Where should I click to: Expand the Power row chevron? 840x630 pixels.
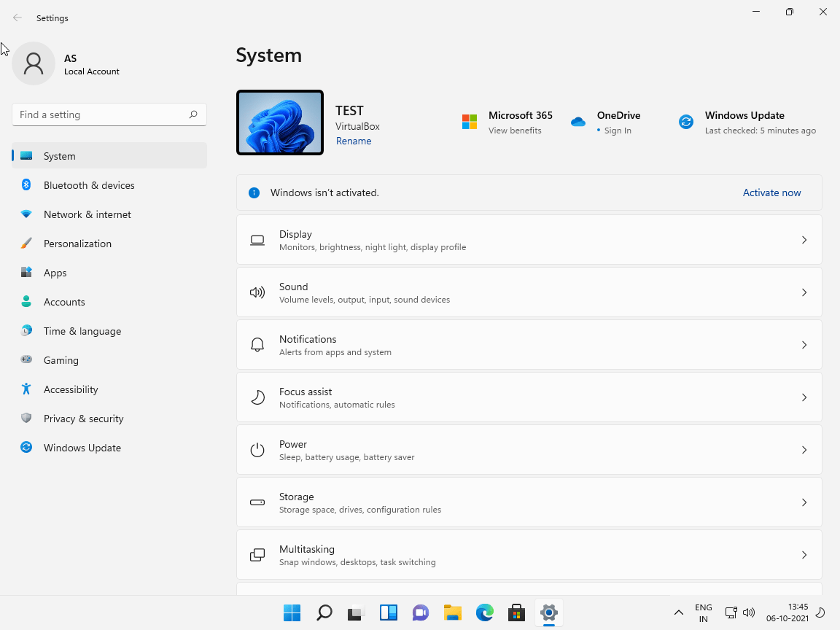pyautogui.click(x=804, y=450)
